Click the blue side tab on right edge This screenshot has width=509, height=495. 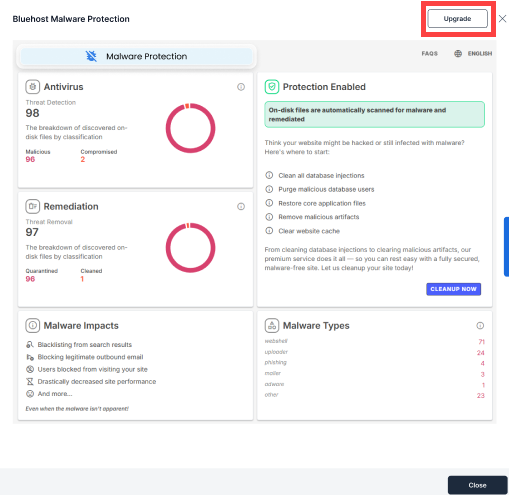click(506, 247)
